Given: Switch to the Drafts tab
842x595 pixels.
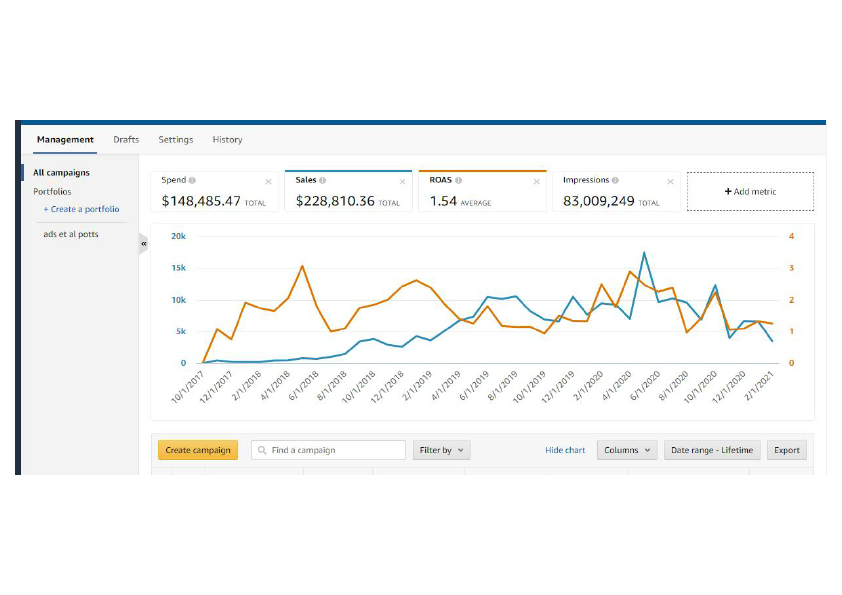Looking at the screenshot, I should pos(125,139).
